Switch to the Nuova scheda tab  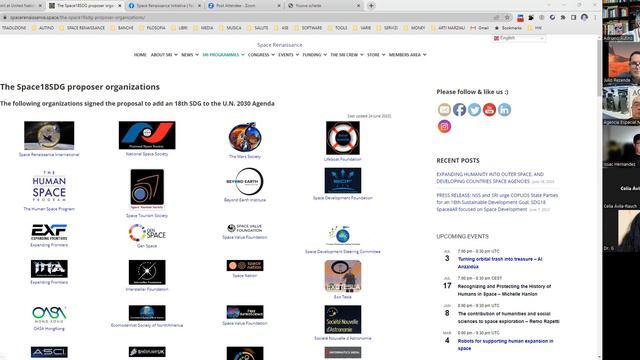(x=323, y=6)
